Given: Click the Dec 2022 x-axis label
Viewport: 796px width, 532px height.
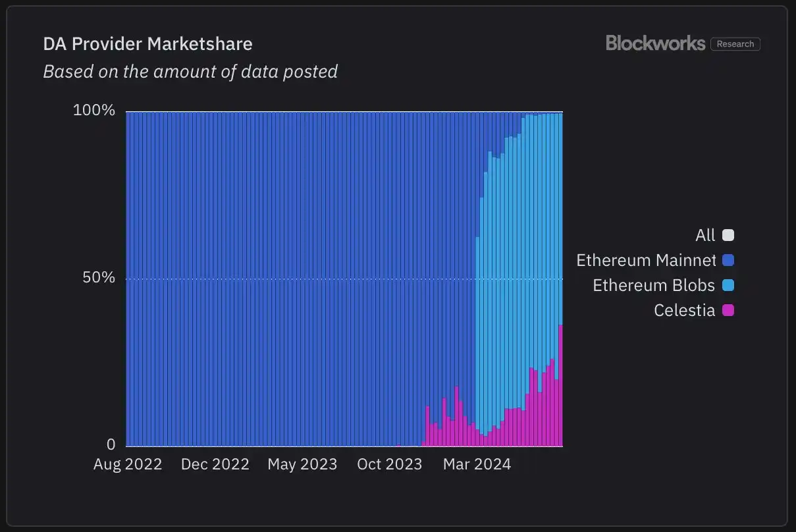Looking at the screenshot, I should pyautogui.click(x=215, y=464).
